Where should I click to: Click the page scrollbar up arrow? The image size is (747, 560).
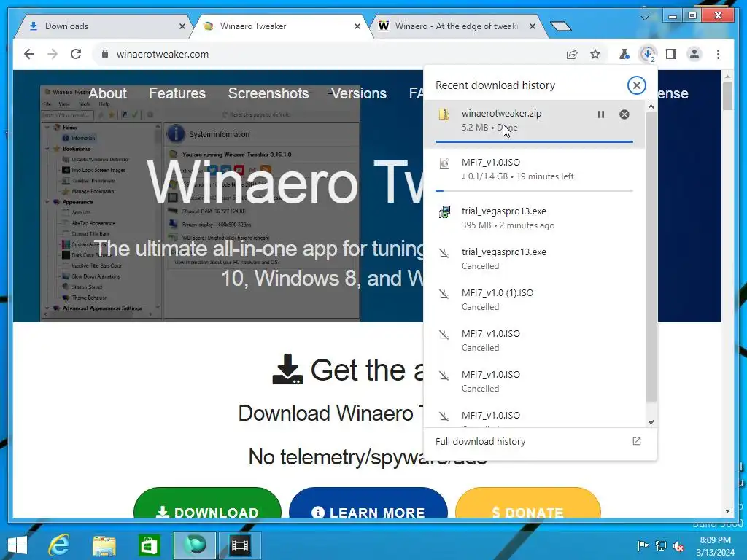tap(727, 77)
